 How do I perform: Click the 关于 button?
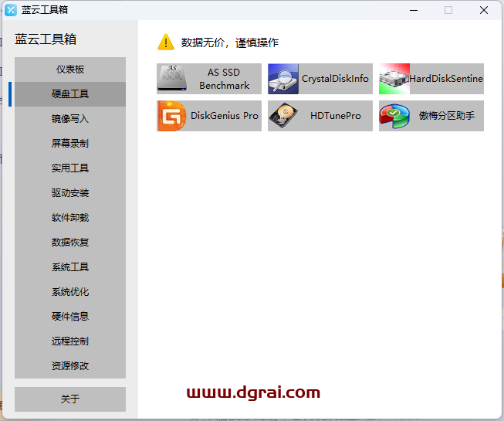[70, 399]
